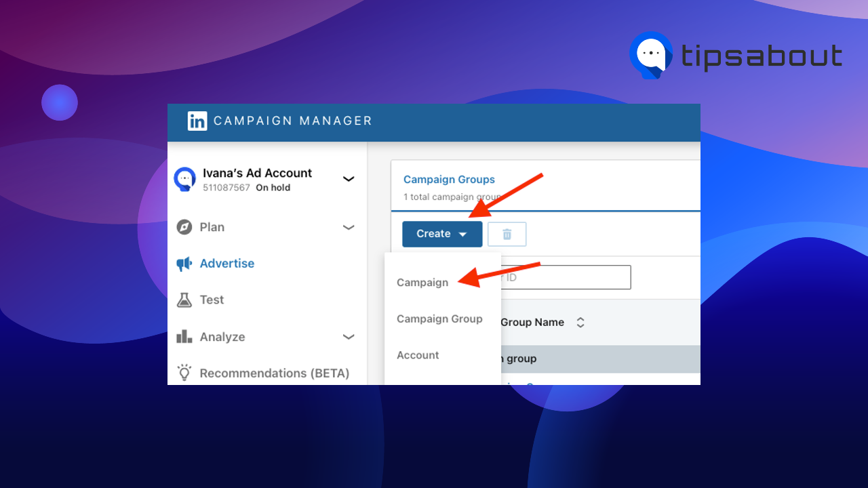Open Recommendations (BETA) section
Image resolution: width=868 pixels, height=488 pixels.
(x=275, y=373)
